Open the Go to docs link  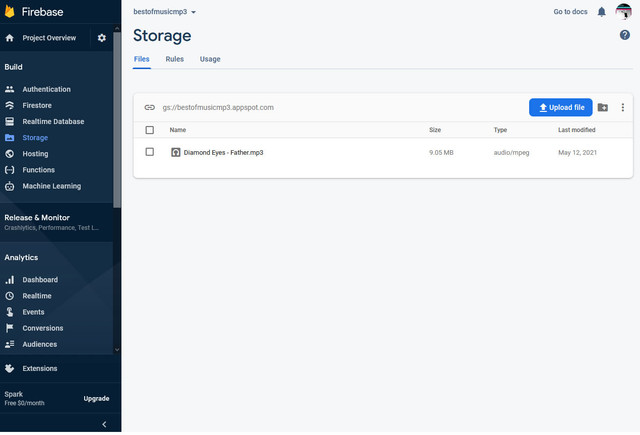point(570,12)
